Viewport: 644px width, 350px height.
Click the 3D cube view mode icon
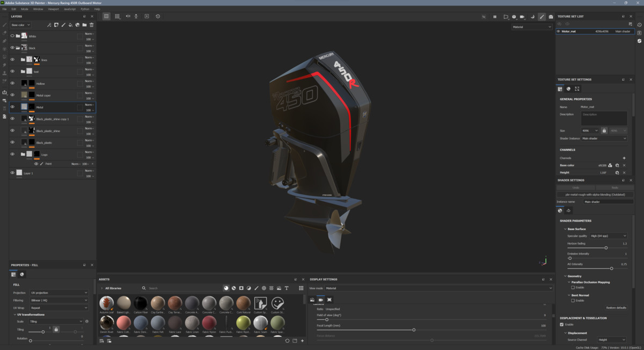(514, 17)
